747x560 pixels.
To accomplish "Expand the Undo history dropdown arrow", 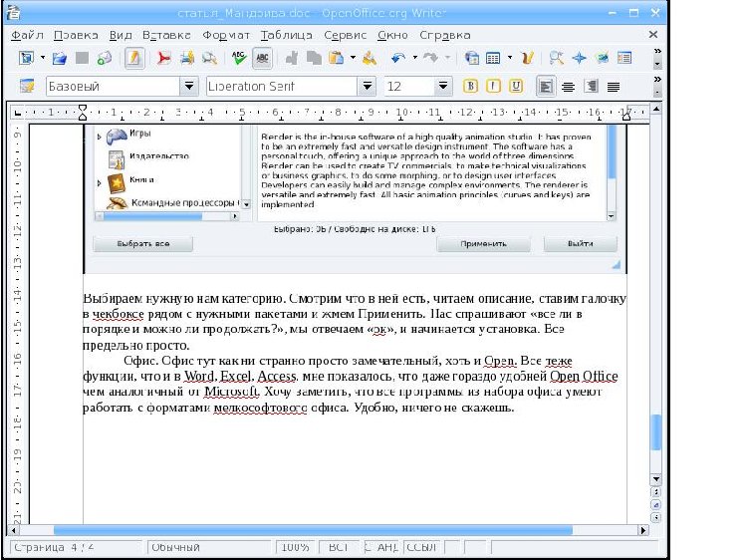I will pos(415,58).
